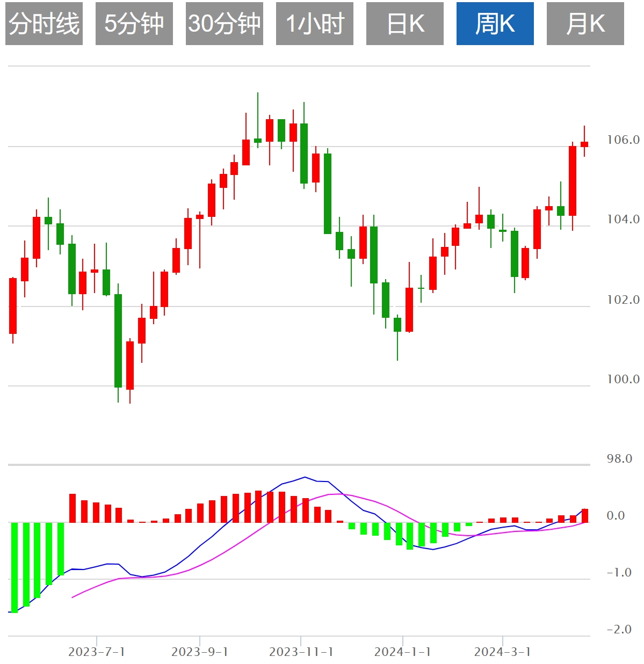Screen dimensions: 644x664
Task: Click the highlighted 周K tab
Action: point(495,24)
